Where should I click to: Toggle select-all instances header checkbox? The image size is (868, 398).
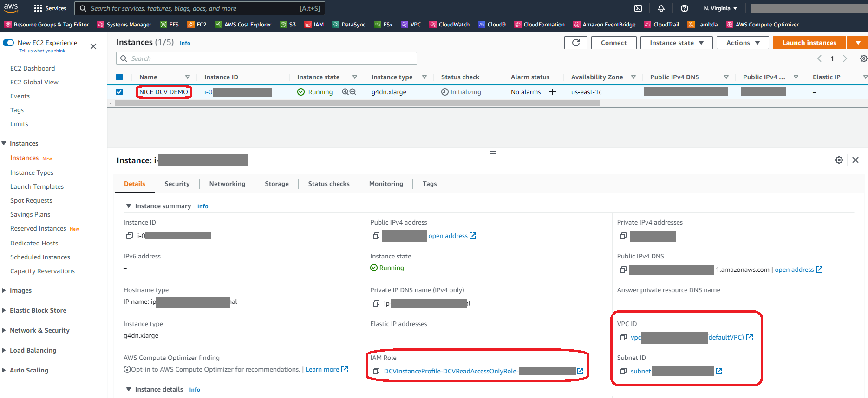pos(119,77)
